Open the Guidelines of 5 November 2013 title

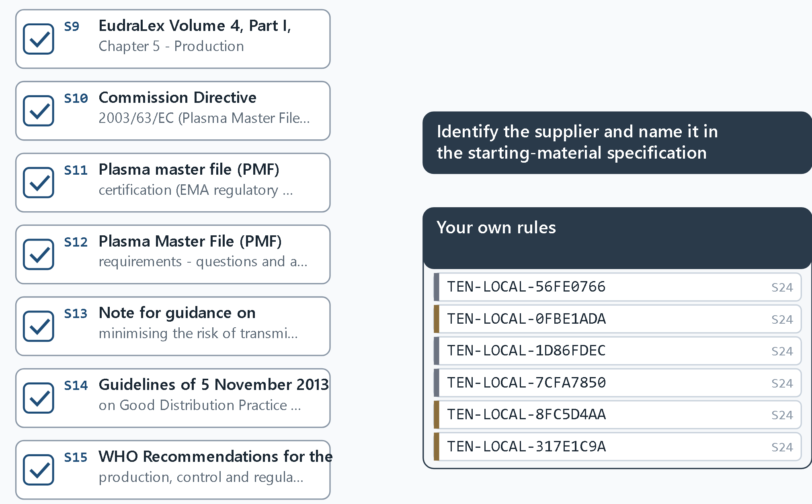click(214, 385)
